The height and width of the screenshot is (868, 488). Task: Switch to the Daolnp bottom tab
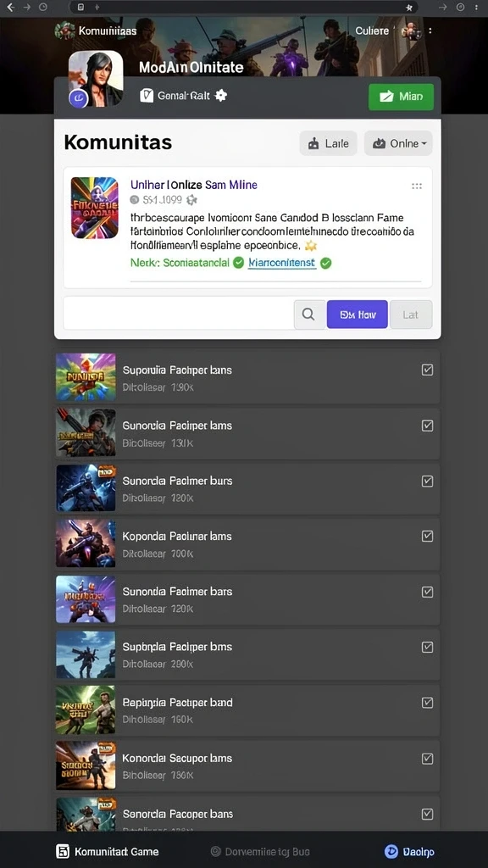click(x=409, y=851)
